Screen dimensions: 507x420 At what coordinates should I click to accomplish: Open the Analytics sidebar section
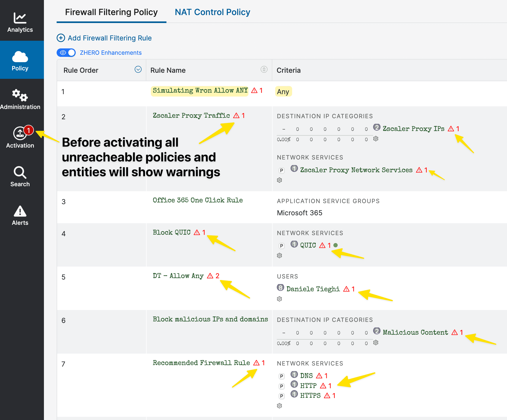click(x=20, y=22)
